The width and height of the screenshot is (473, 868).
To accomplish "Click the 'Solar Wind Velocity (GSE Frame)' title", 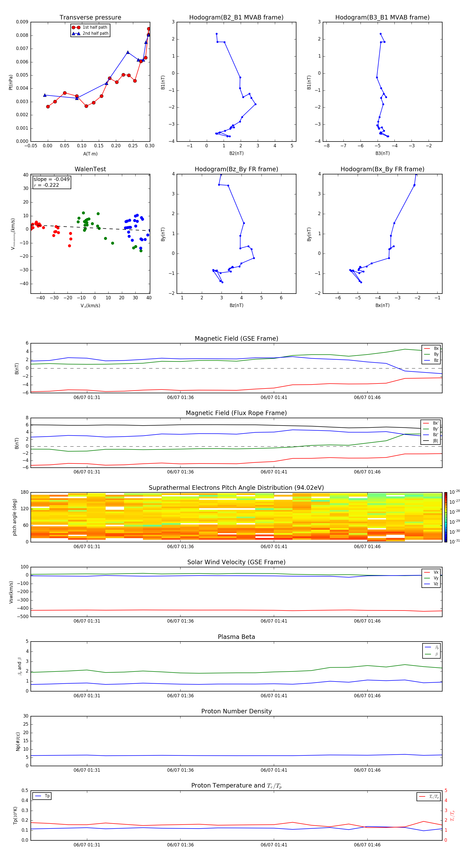I will pyautogui.click(x=236, y=562).
